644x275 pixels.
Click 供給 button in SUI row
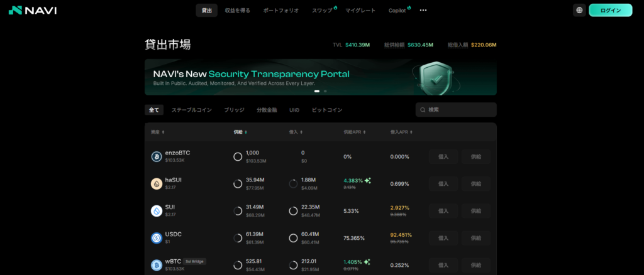[475, 211]
